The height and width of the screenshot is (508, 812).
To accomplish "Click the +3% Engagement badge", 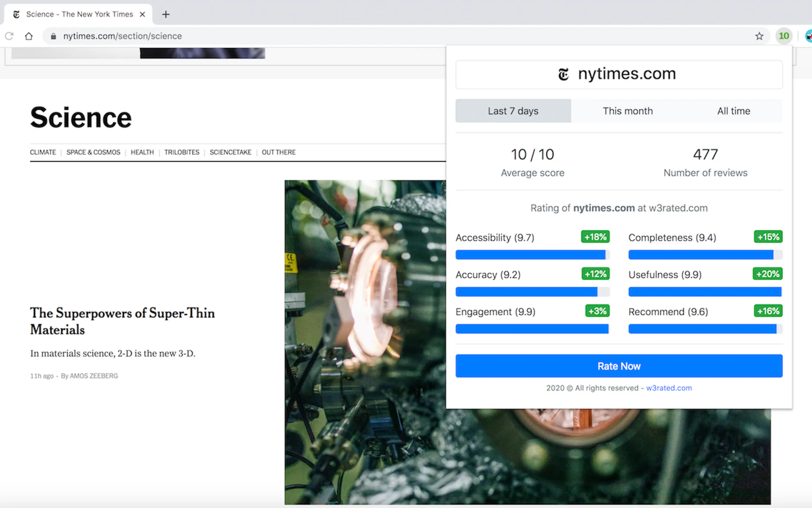I will click(x=597, y=311).
